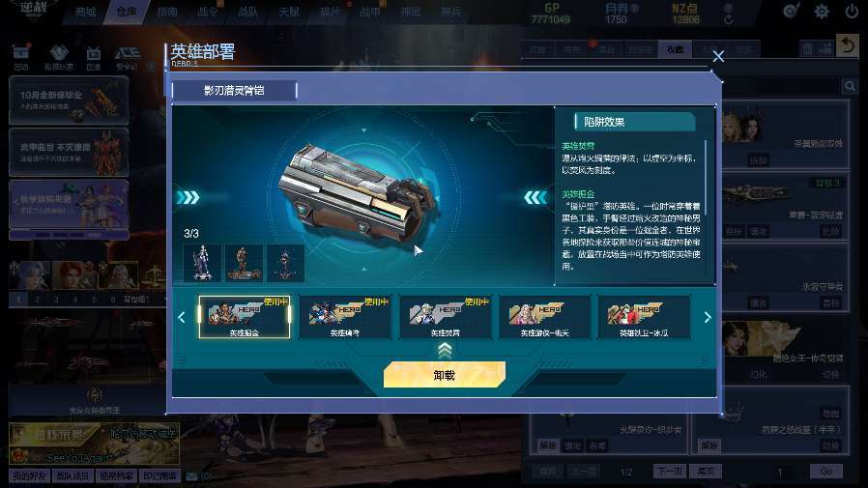Pick the fifth HERO card in the row
This screenshot has height=488, width=868.
point(645,317)
